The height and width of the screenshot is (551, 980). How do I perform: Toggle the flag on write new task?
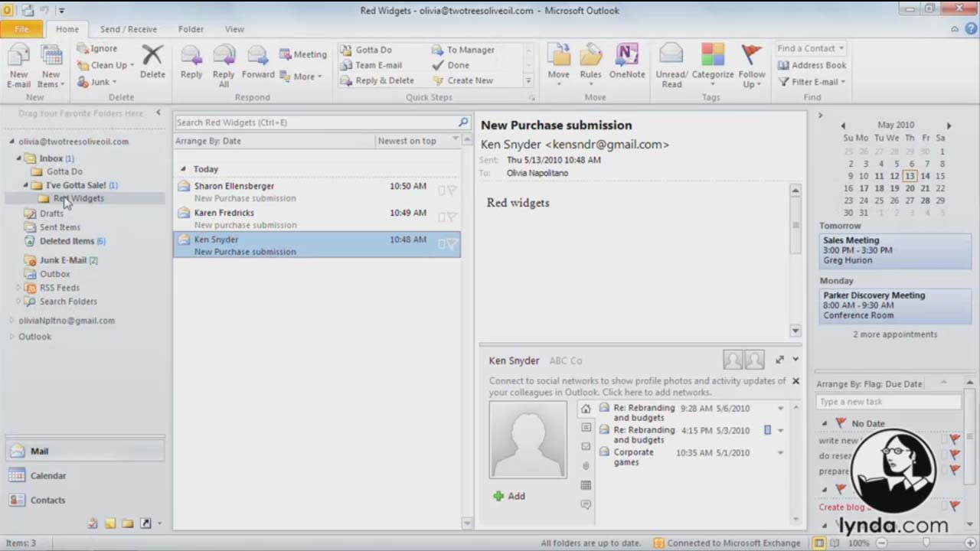click(955, 439)
